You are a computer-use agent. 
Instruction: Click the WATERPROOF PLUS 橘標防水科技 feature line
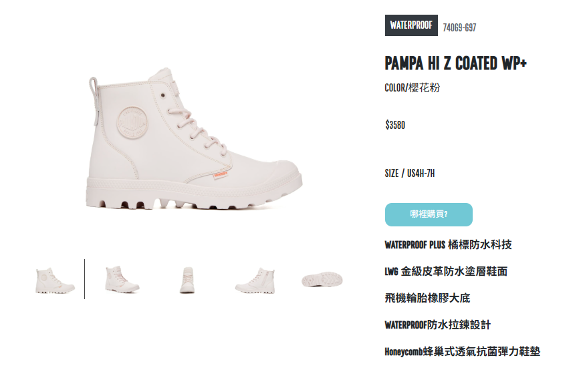click(448, 244)
